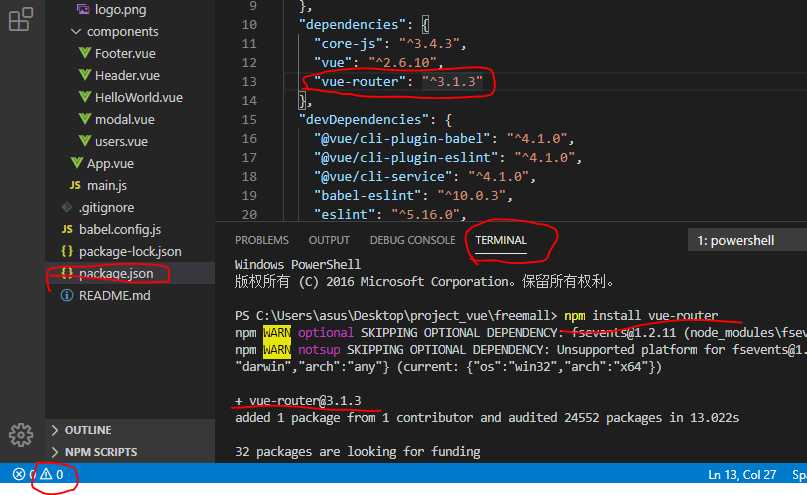
Task: Click the info icon beside README.md
Action: point(67,295)
